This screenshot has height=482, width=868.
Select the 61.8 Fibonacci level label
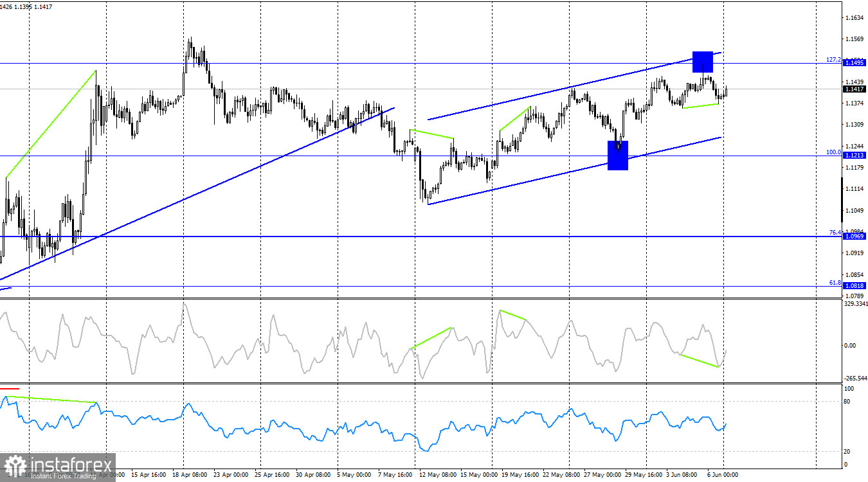click(x=835, y=282)
